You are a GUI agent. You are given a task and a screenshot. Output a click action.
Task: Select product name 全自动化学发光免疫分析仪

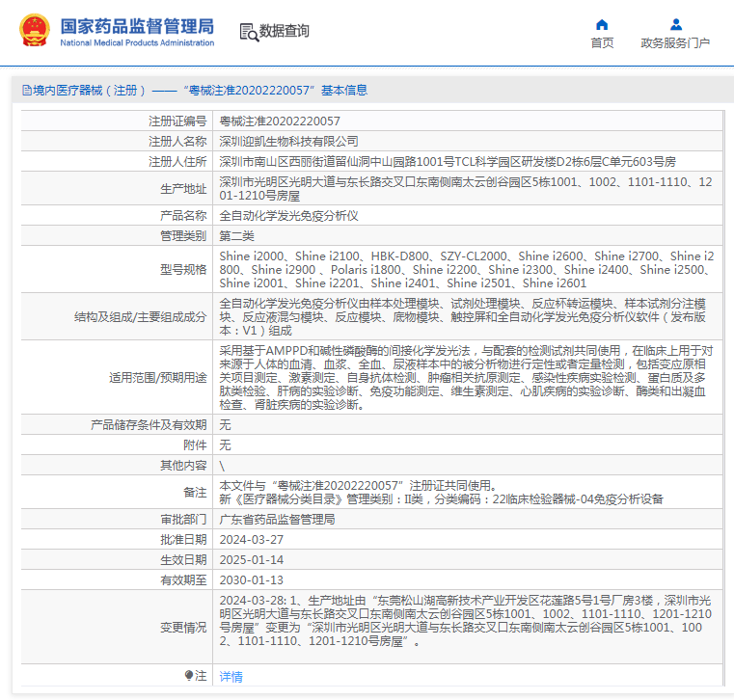click(x=288, y=216)
